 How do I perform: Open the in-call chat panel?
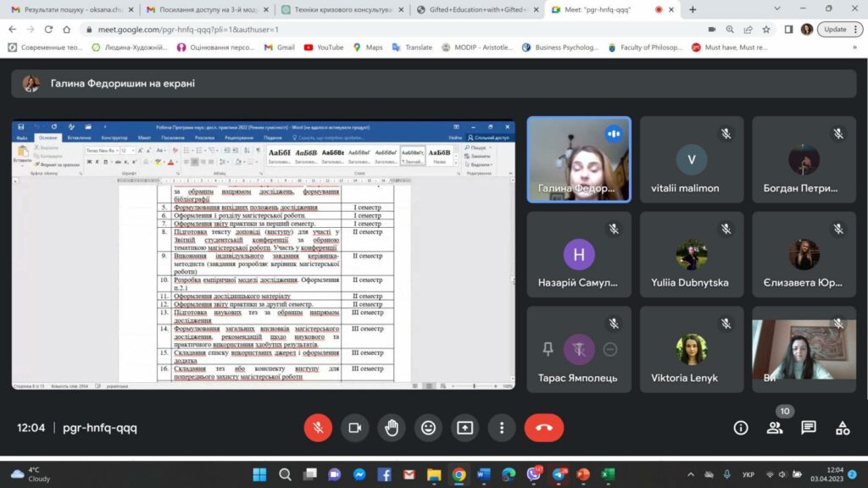pyautogui.click(x=809, y=428)
